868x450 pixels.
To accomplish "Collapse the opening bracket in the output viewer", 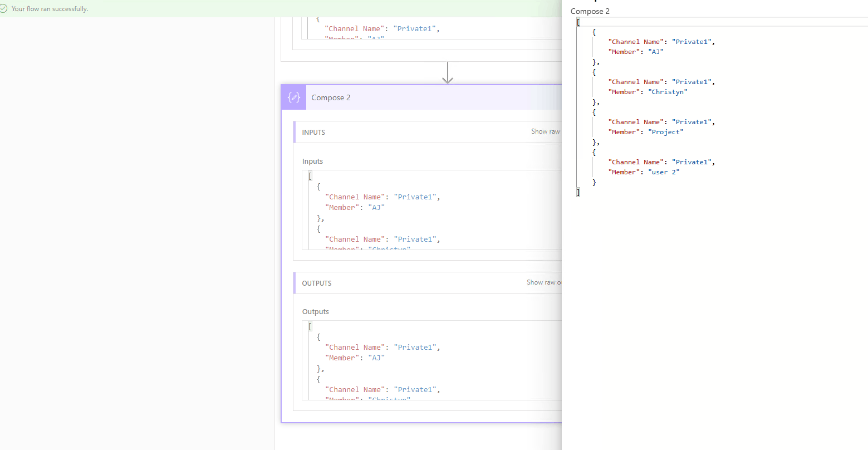I will tap(578, 22).
